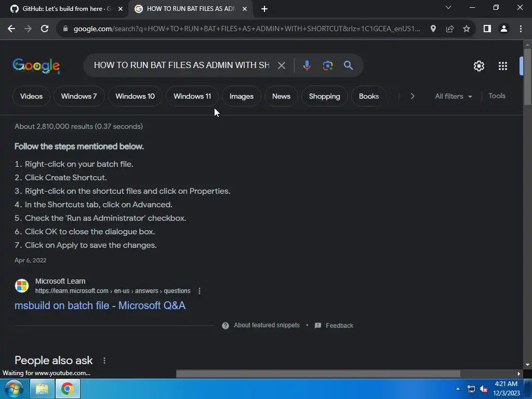Switch to Images results
This screenshot has height=399, width=532.
242,96
